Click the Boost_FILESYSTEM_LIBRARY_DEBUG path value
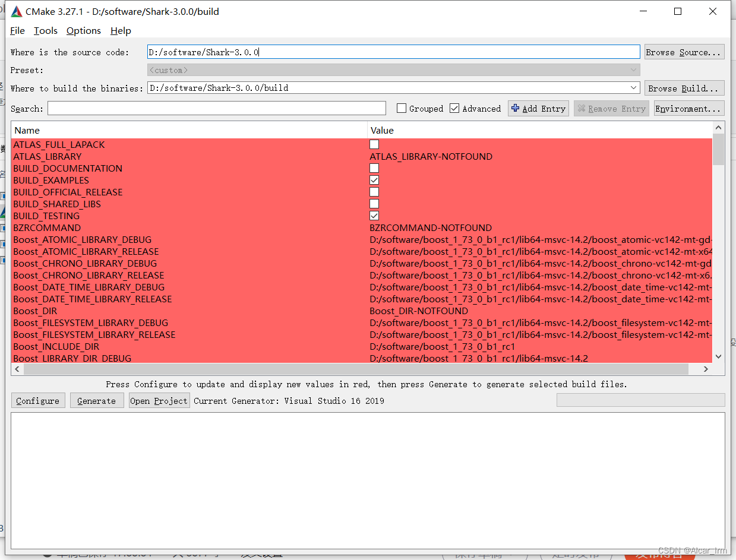Screen dimensions: 736x560 [541, 322]
